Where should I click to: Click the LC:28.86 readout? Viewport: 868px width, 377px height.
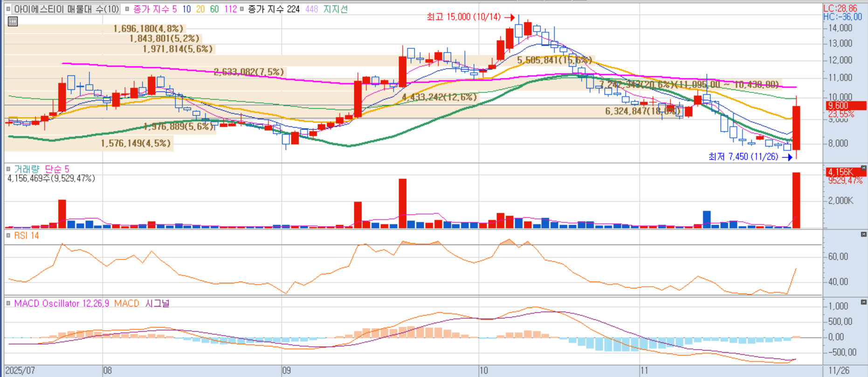840,8
